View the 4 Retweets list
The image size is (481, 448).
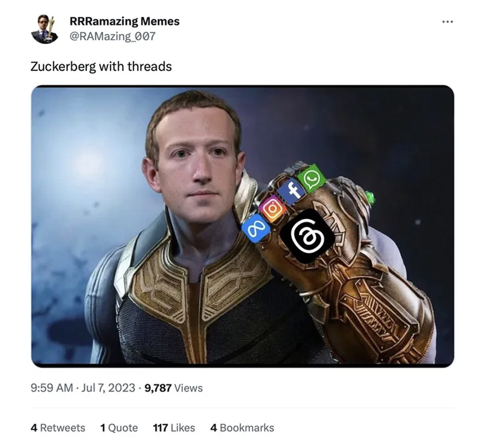coord(58,427)
